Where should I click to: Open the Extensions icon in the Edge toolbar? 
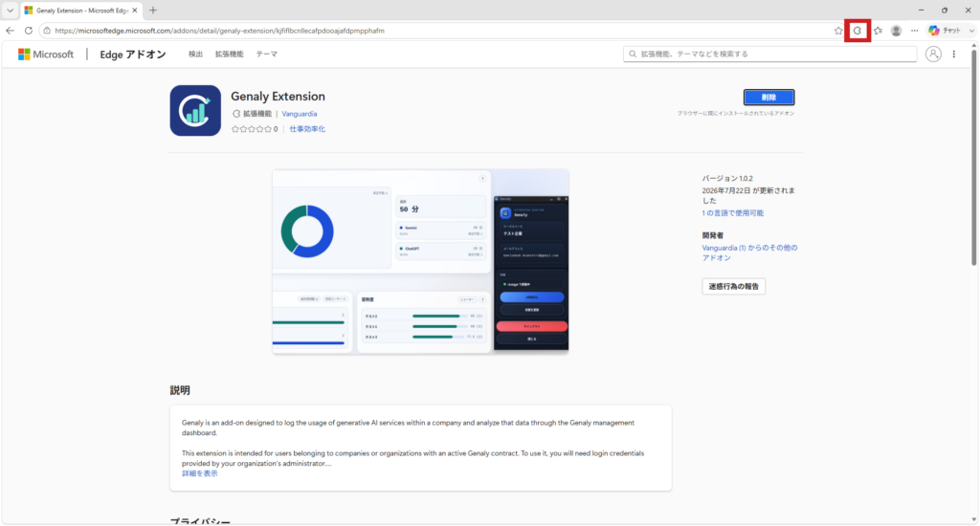pos(857,31)
